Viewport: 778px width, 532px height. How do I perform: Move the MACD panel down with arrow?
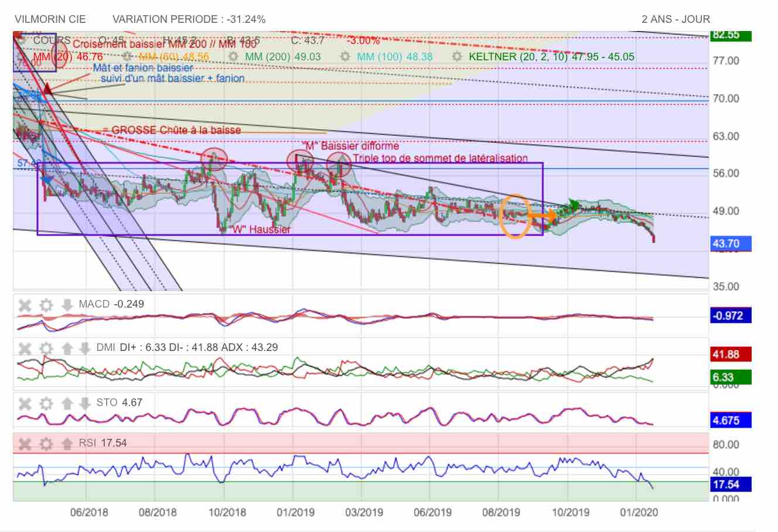pos(67,305)
